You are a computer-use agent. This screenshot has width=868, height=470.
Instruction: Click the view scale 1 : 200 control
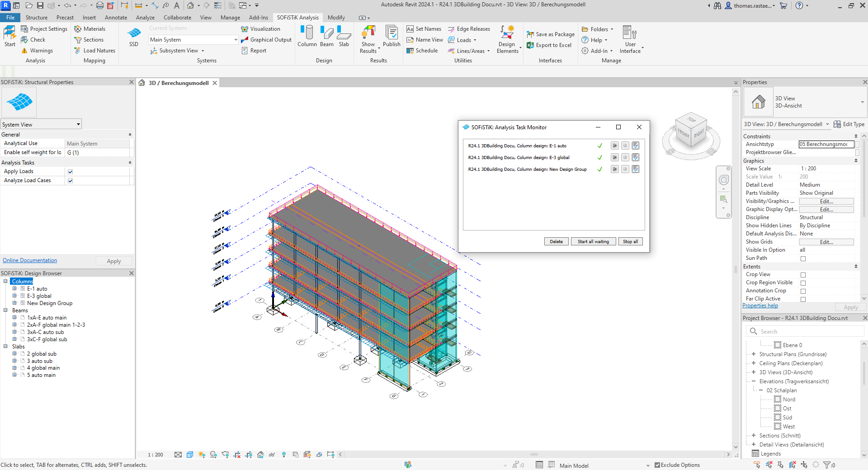tap(156, 455)
